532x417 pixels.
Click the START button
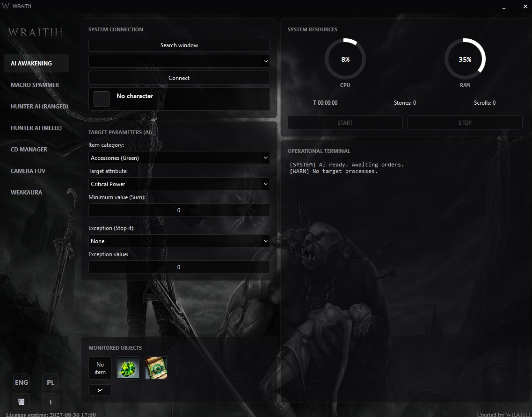[345, 122]
